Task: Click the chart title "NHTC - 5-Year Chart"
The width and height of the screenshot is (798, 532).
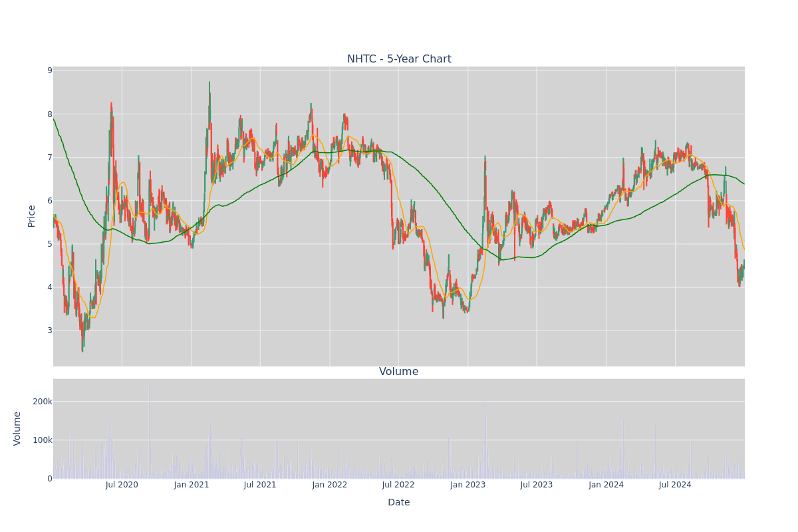Action: coord(399,59)
